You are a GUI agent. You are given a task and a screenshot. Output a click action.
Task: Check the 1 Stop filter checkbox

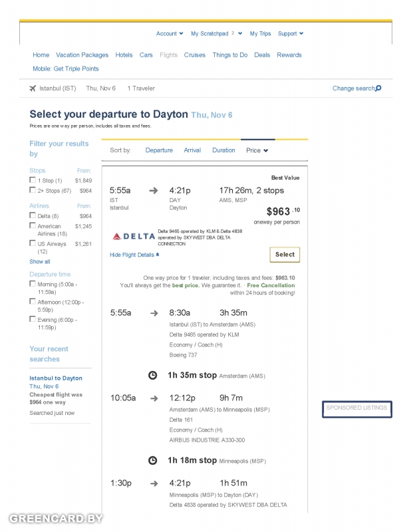click(33, 180)
